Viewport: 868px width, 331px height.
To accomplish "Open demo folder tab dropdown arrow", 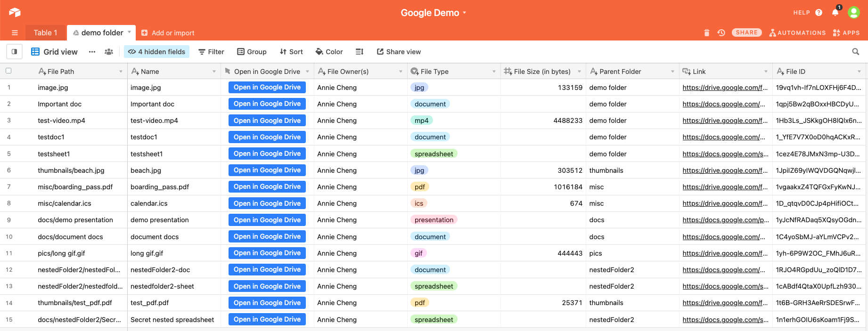I will pos(129,32).
